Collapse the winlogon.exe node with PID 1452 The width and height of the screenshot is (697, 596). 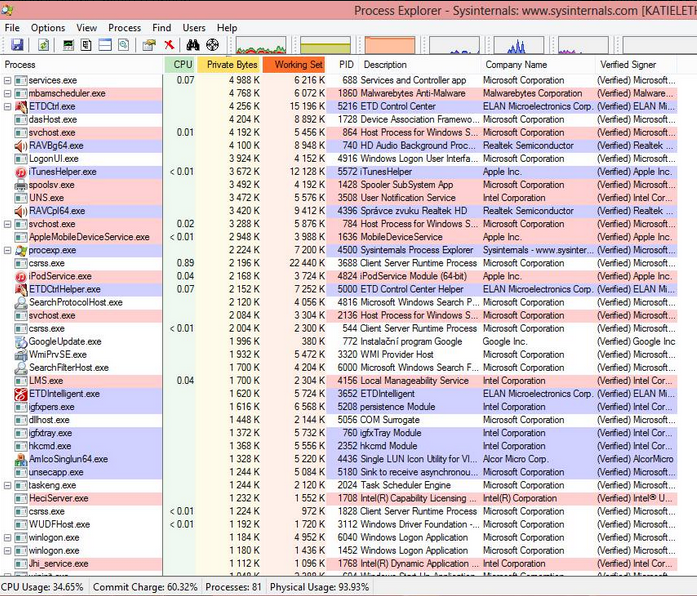(x=8, y=551)
